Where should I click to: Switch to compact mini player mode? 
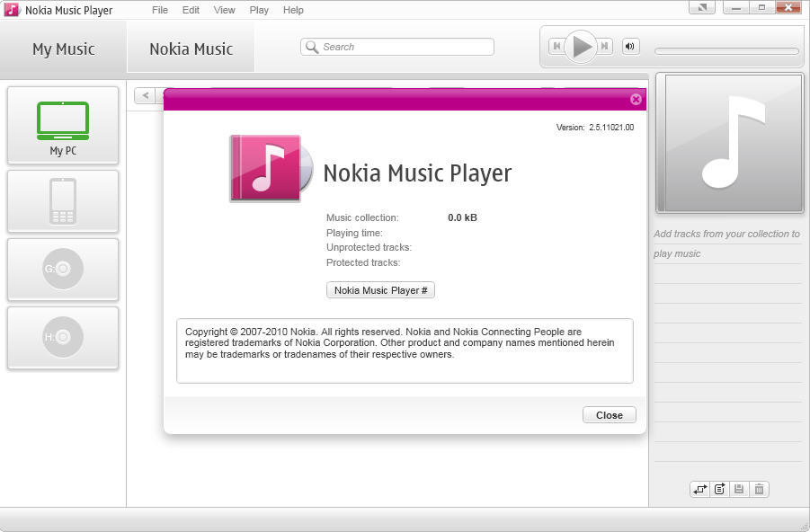coord(702,8)
